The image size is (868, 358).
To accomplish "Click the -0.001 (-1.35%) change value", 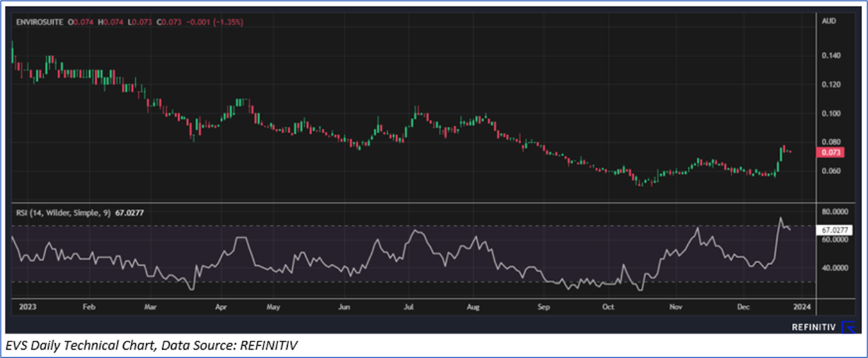I will click(215, 22).
